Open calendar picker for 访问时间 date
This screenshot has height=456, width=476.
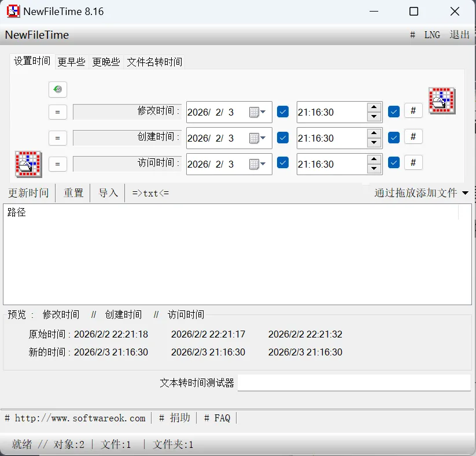coord(257,164)
